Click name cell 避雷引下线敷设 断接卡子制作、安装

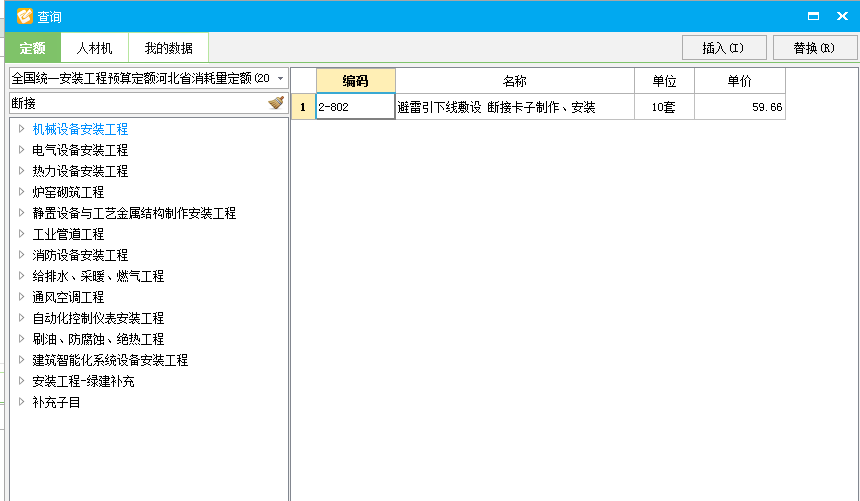click(514, 106)
